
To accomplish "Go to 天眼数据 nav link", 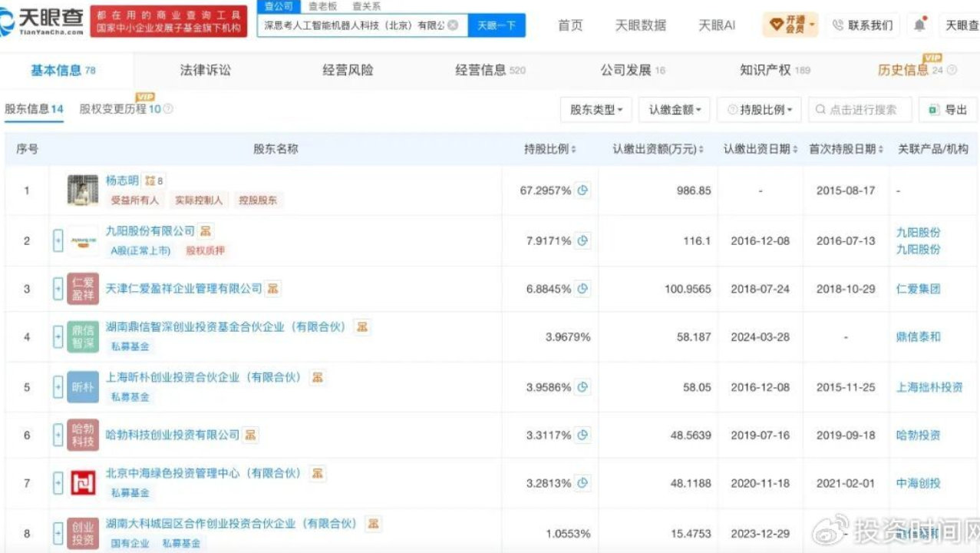I will pyautogui.click(x=641, y=25).
